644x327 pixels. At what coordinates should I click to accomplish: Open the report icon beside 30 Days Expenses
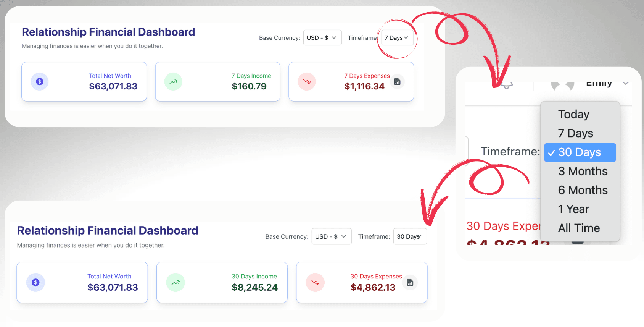click(410, 283)
